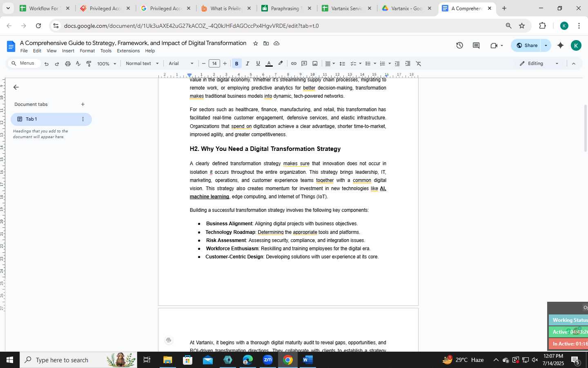Screen dimensions: 588x368
Task: Click the Gemini sparkle icon
Action: coord(560,45)
